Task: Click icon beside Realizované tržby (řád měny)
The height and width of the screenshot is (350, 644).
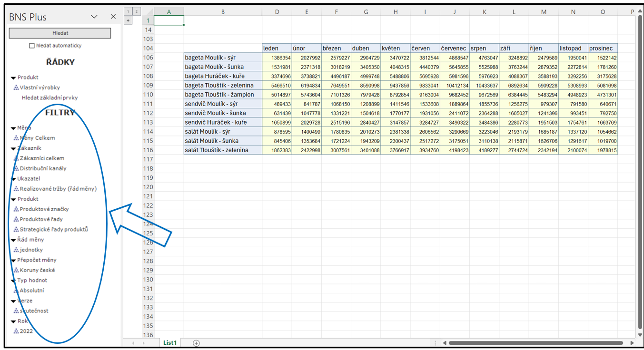Action: click(x=16, y=189)
